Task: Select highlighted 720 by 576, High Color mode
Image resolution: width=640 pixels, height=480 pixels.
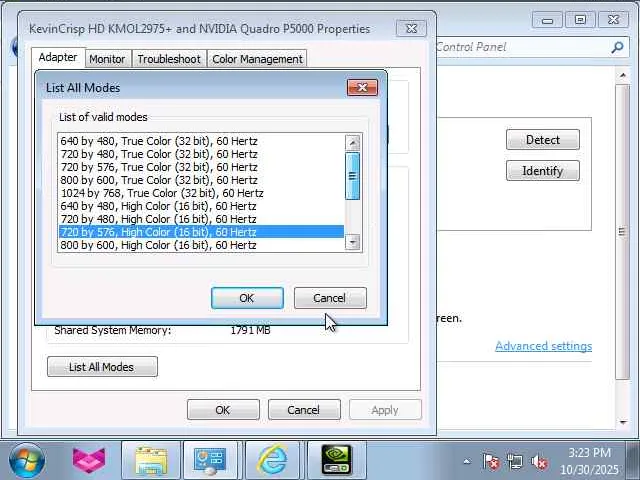Action: click(201, 232)
